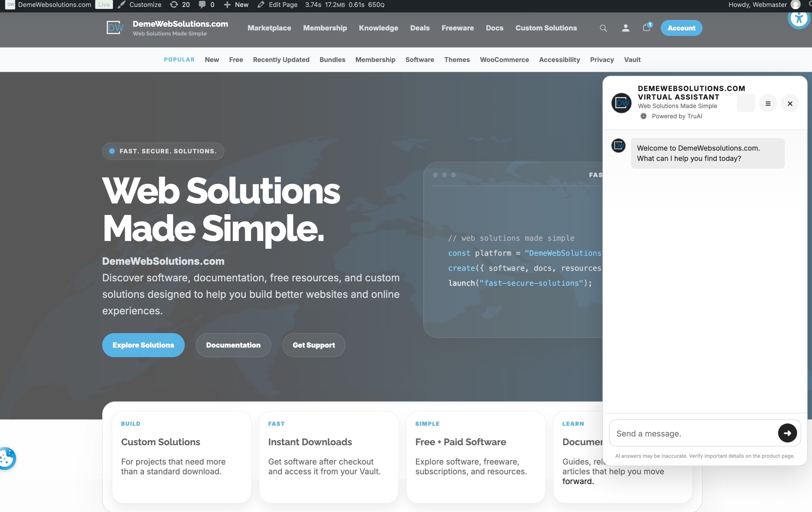
Task: Open the Freeware nav item
Action: point(458,28)
